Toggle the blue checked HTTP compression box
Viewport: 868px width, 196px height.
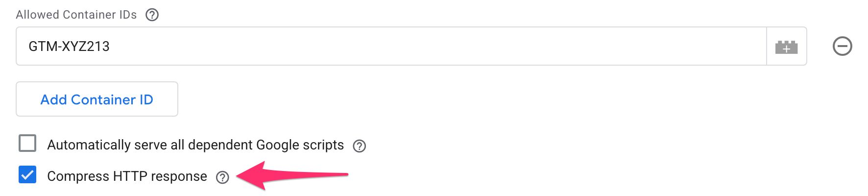pyautogui.click(x=27, y=175)
